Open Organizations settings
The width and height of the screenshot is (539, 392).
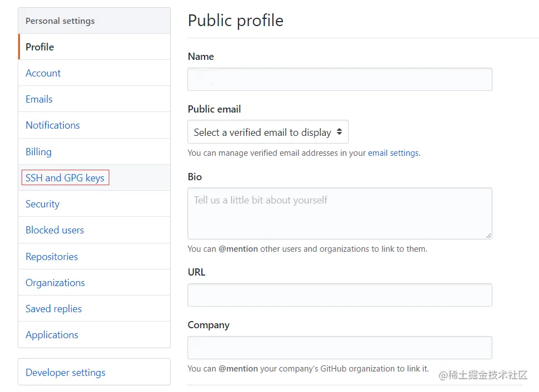55,283
